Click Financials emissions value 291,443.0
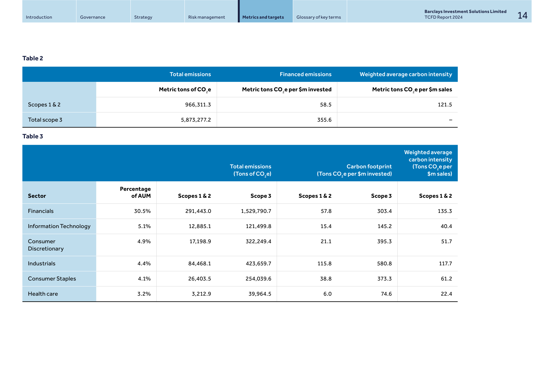This screenshot has width=554, height=392. click(198, 211)
